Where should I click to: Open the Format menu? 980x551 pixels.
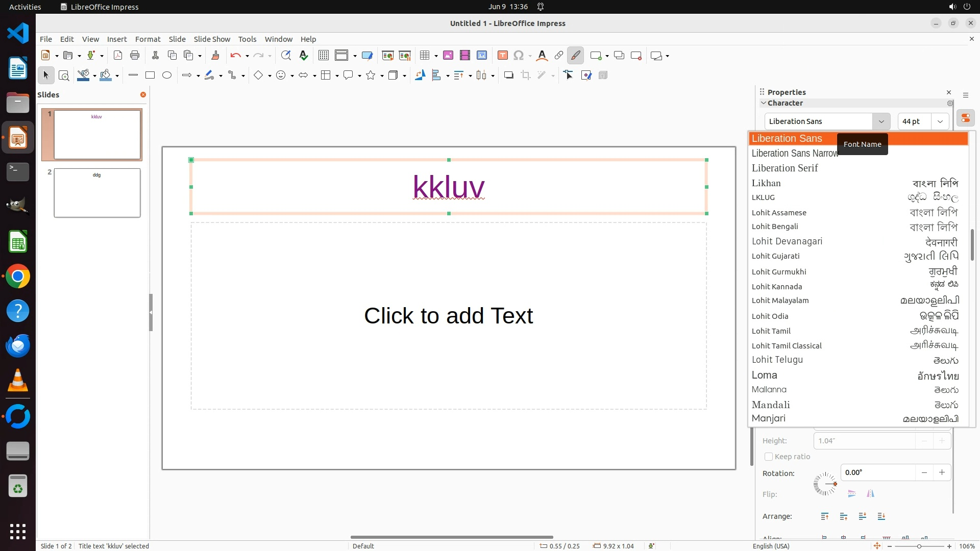click(x=148, y=39)
